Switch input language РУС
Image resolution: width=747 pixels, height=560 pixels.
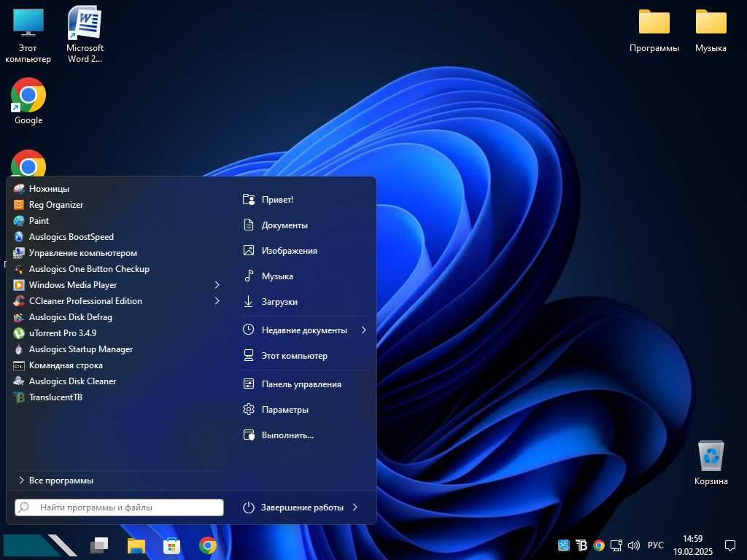click(x=656, y=545)
